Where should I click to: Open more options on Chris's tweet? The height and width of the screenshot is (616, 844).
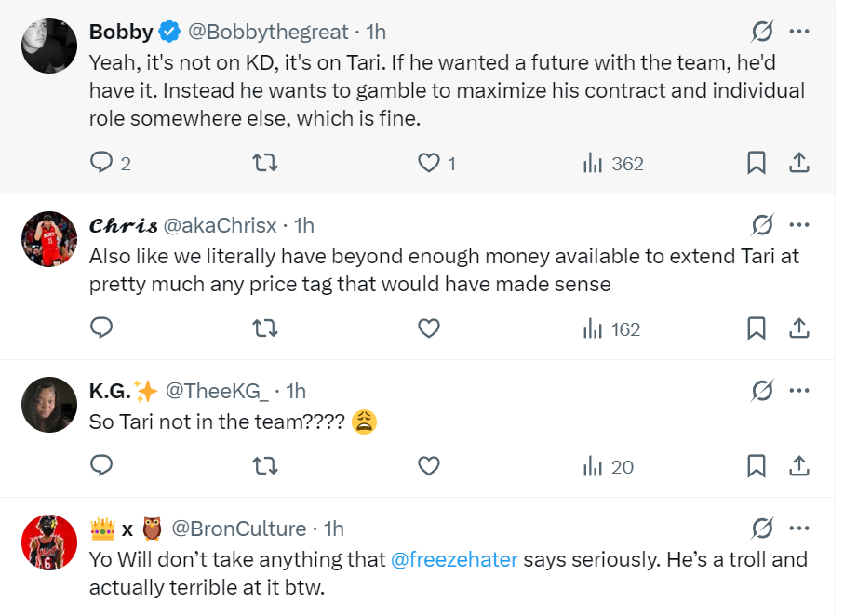tap(798, 225)
